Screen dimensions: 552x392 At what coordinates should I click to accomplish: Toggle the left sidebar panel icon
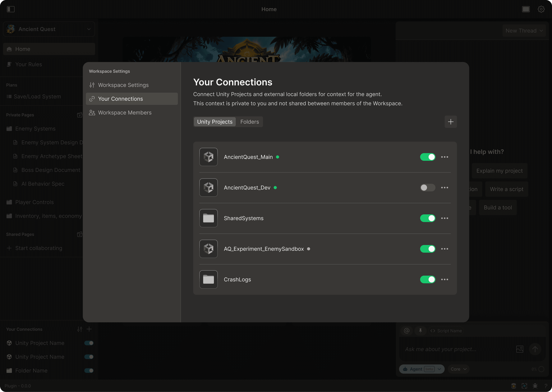pyautogui.click(x=11, y=9)
